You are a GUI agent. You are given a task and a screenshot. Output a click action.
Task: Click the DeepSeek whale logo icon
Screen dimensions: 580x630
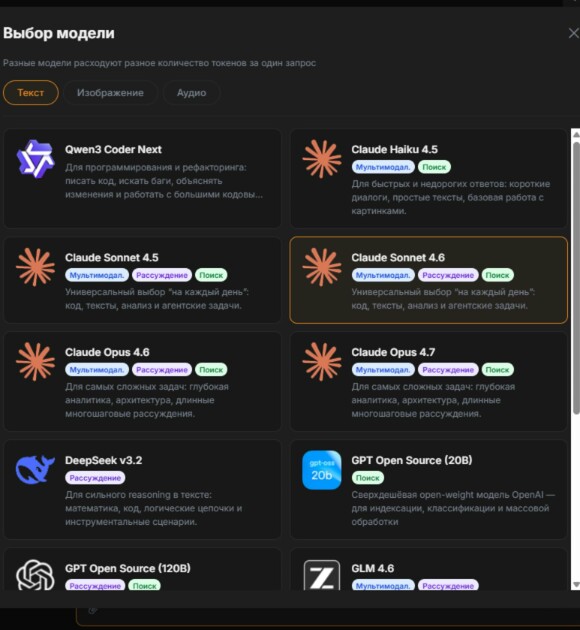[x=35, y=469]
